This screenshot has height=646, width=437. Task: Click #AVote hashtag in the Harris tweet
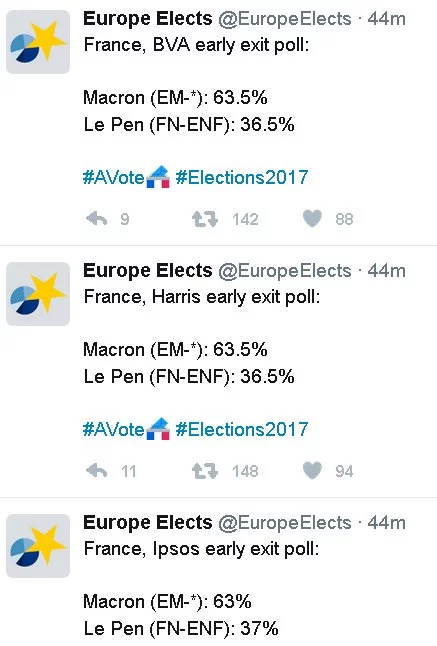point(113,429)
